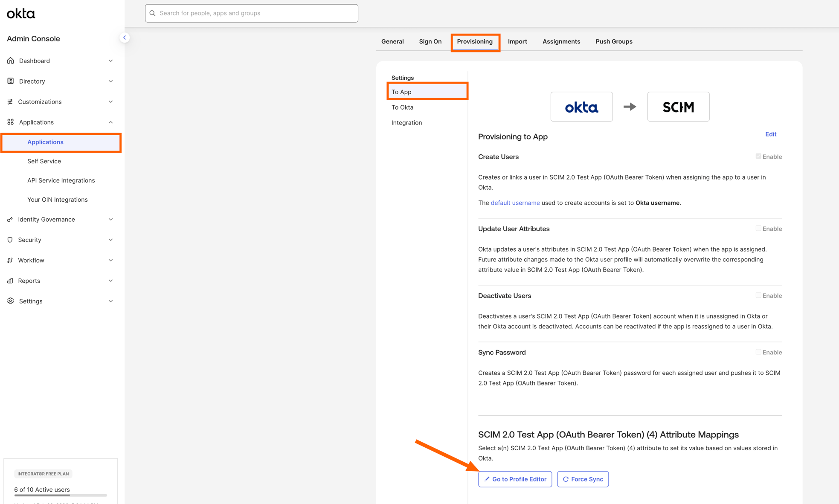Switch to the General tab
The image size is (839, 504).
pyautogui.click(x=392, y=41)
